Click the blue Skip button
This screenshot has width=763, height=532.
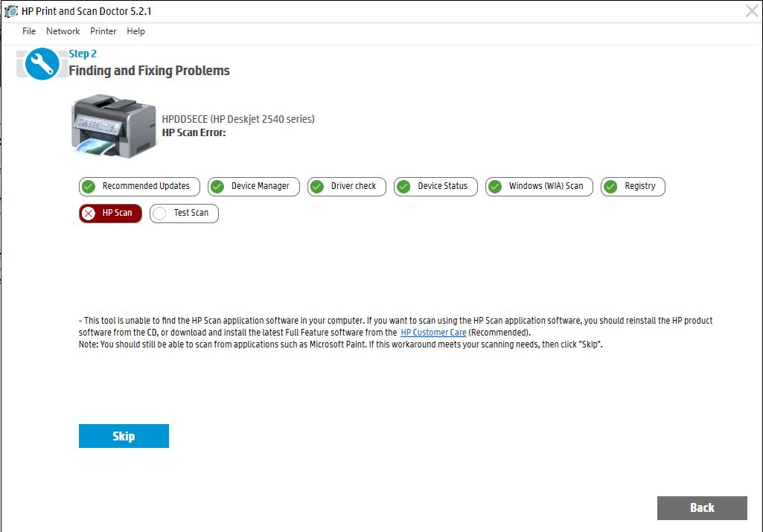point(124,436)
